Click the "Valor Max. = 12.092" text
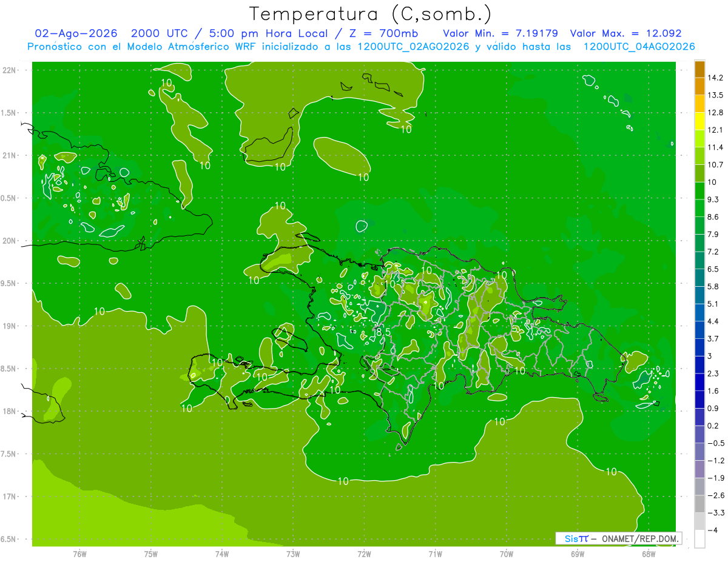Image resolution: width=728 pixels, height=562 pixels. coord(626,33)
